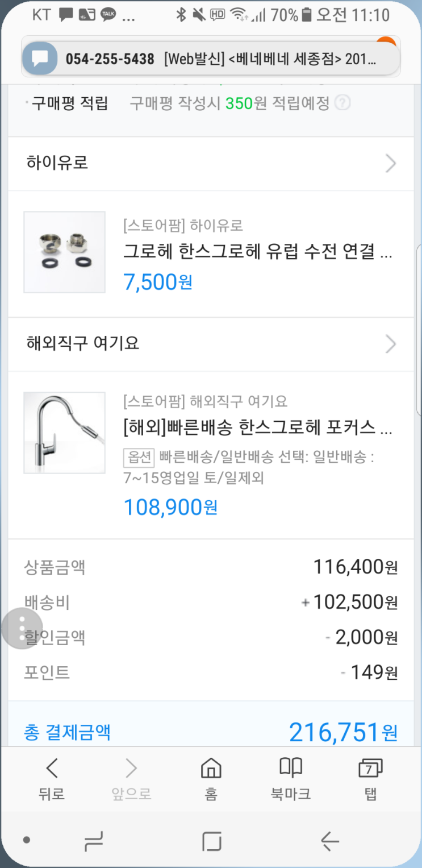Image resolution: width=422 pixels, height=868 pixels.
Task: Tap the message icon in the SMS notification
Action: [40, 59]
